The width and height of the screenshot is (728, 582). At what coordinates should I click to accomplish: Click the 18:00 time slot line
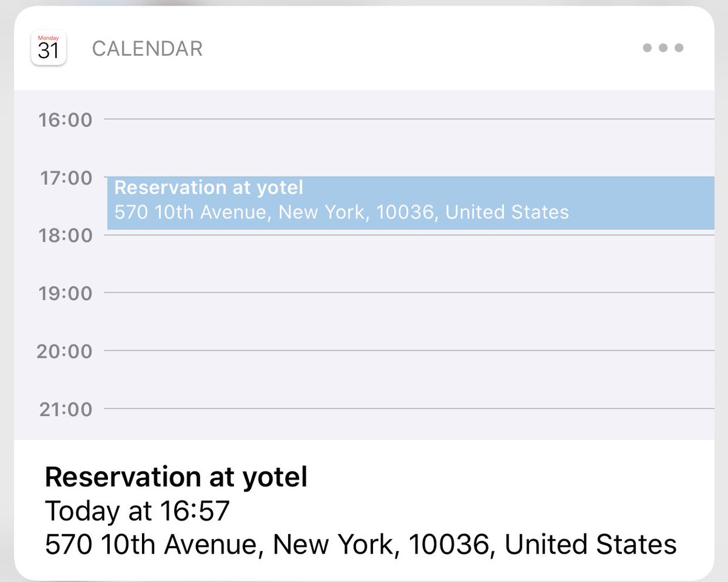click(x=409, y=235)
